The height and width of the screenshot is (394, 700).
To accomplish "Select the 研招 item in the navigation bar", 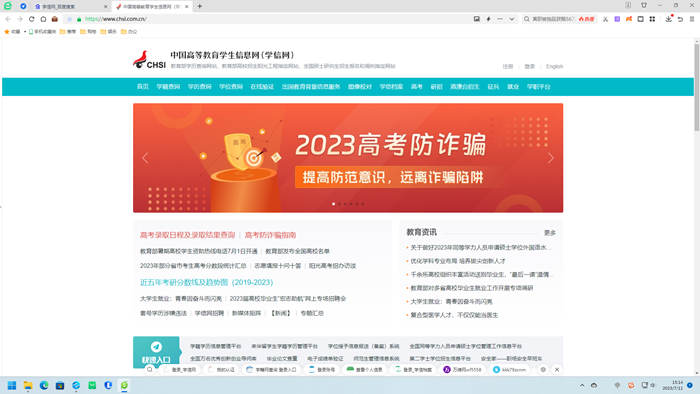I will click(436, 87).
